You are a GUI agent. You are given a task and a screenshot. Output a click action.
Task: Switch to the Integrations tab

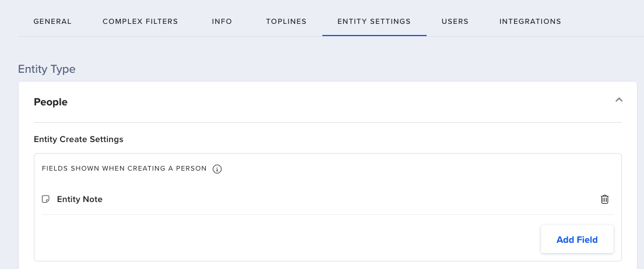coord(530,22)
